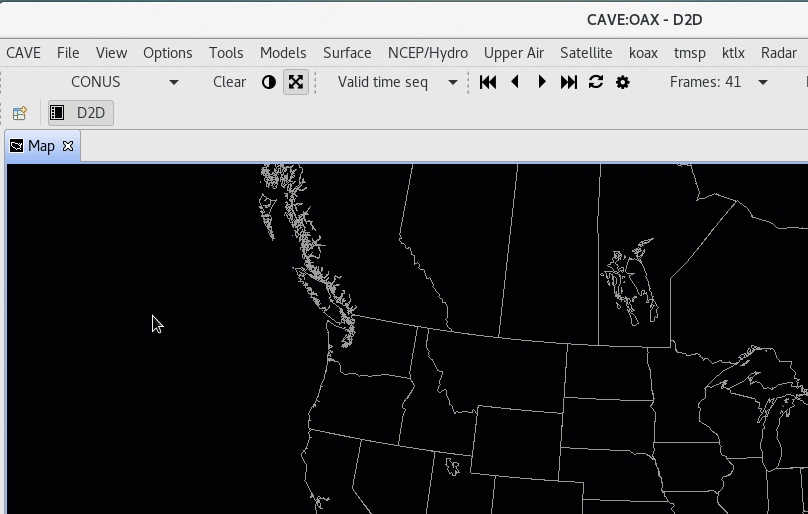Open the Tools menu
Image resolution: width=808 pixels, height=514 pixels.
(226, 53)
